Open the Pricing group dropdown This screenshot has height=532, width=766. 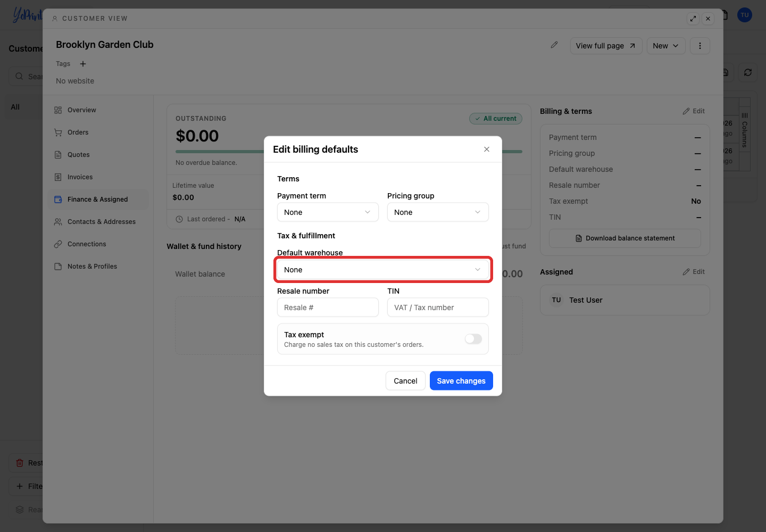tap(438, 212)
